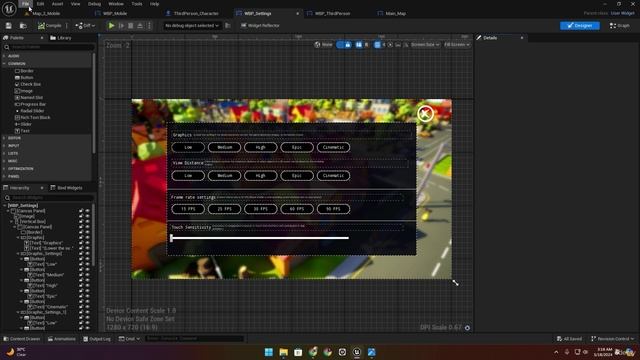
Task: Toggle lock icon on Text "High" row
Action: click(81, 285)
